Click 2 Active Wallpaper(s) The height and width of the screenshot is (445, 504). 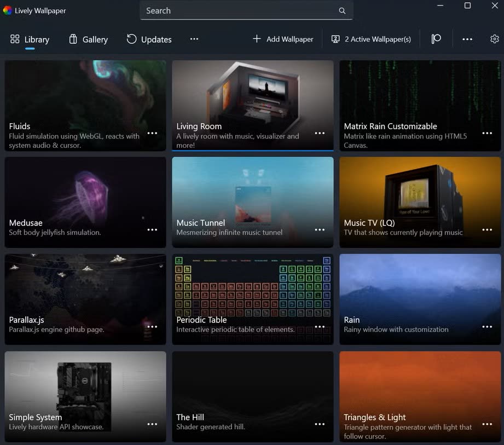pyautogui.click(x=370, y=39)
